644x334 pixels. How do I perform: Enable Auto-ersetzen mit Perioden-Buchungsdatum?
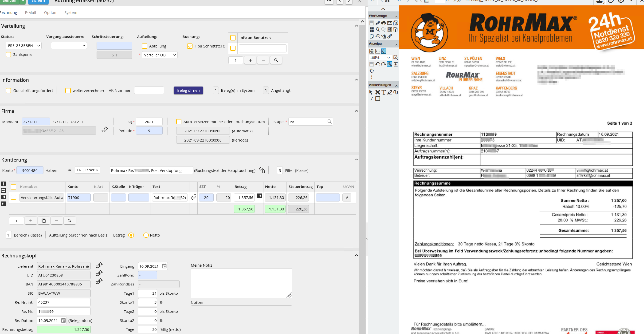coord(179,122)
